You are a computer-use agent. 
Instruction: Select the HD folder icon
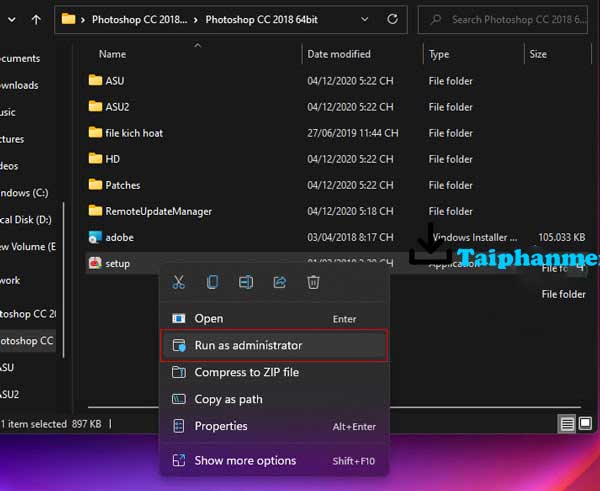(95, 158)
